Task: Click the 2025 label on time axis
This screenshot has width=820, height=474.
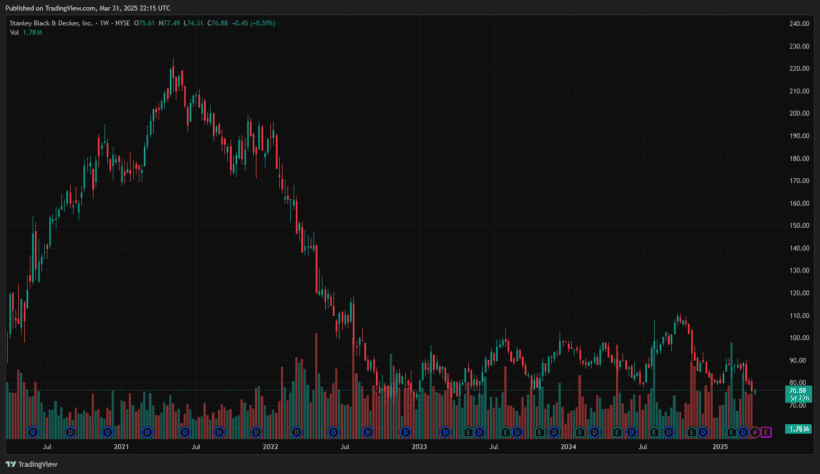Action: 718,447
